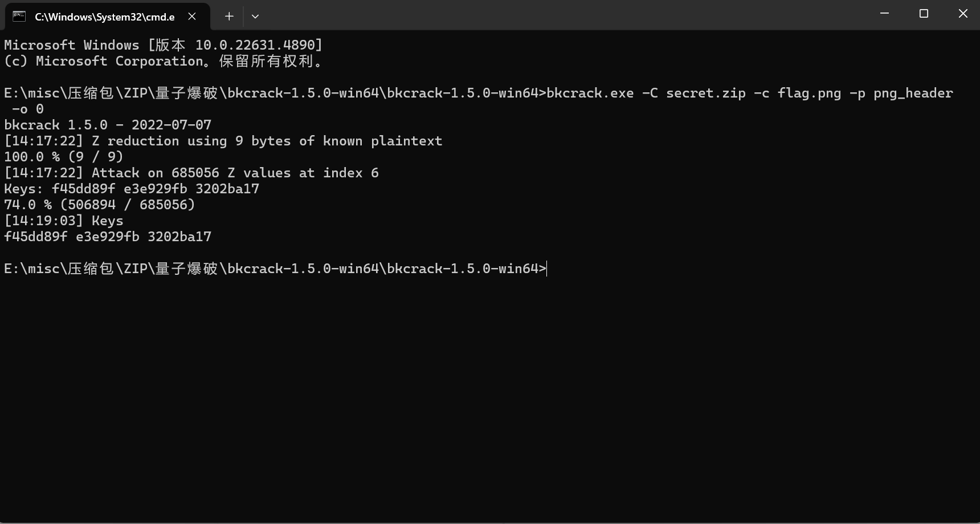Click the bkcrack.exe command text
The width and height of the screenshot is (980, 524).
click(x=590, y=93)
